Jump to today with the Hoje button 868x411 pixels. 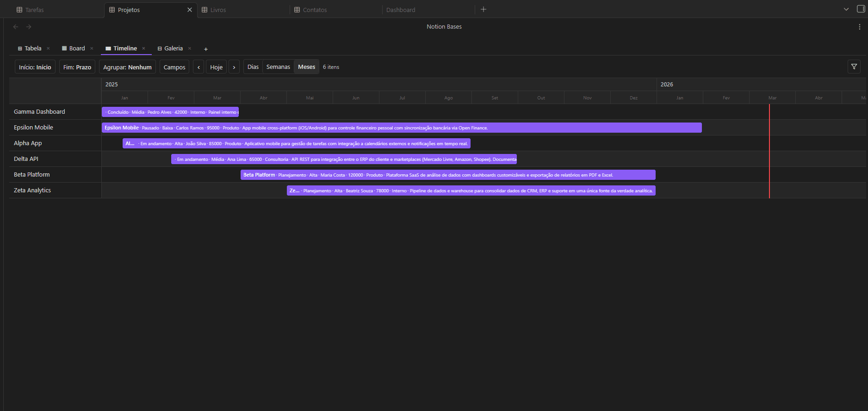point(216,67)
